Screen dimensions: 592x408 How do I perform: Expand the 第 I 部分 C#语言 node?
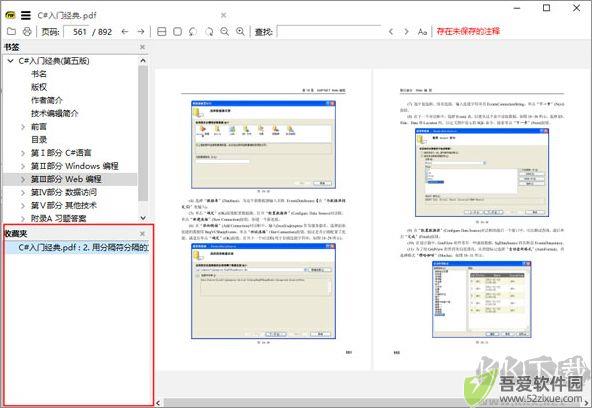[23, 153]
